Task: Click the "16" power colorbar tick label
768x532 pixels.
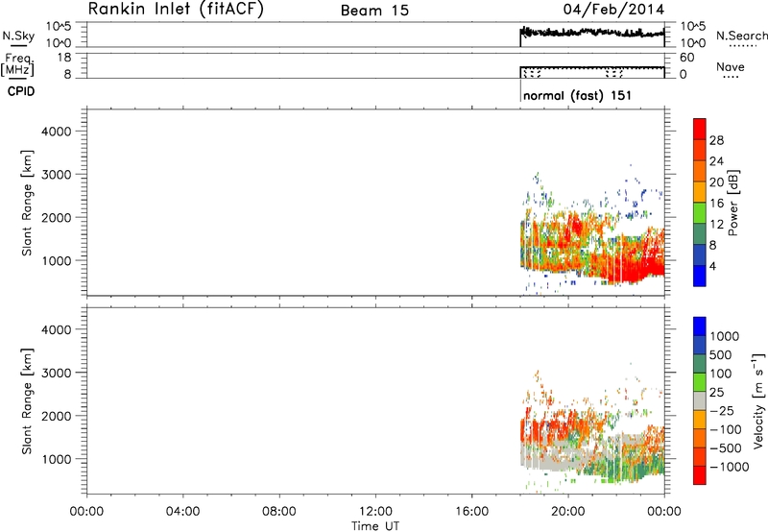Action: point(716,204)
